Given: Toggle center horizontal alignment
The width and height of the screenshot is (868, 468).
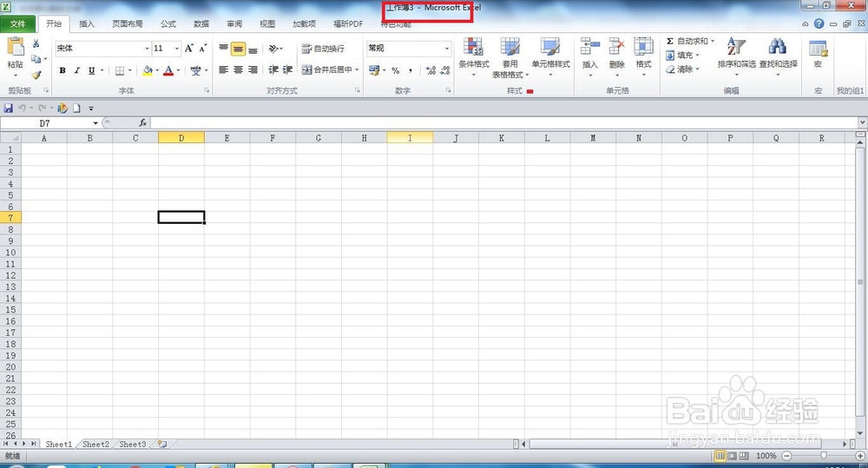Looking at the screenshot, I should pyautogui.click(x=238, y=69).
